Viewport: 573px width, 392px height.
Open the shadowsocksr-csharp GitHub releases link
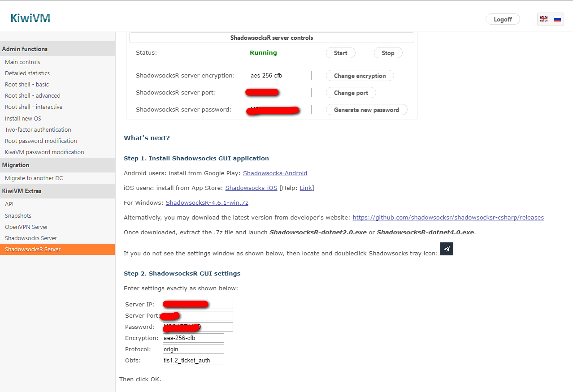click(x=448, y=218)
